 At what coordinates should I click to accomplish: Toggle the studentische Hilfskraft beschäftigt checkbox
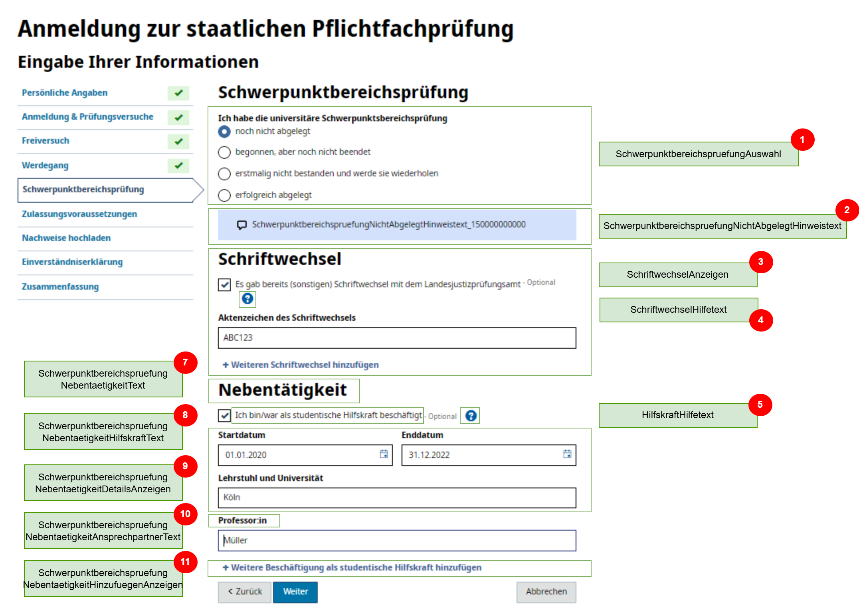[224, 416]
